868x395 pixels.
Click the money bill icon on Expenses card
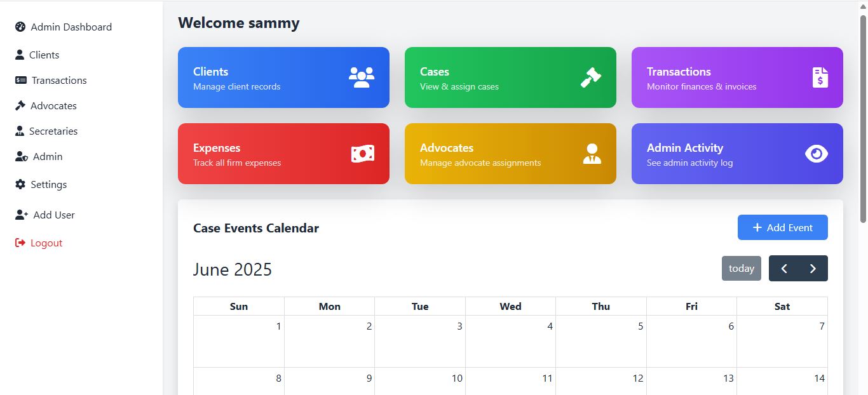[x=363, y=154]
